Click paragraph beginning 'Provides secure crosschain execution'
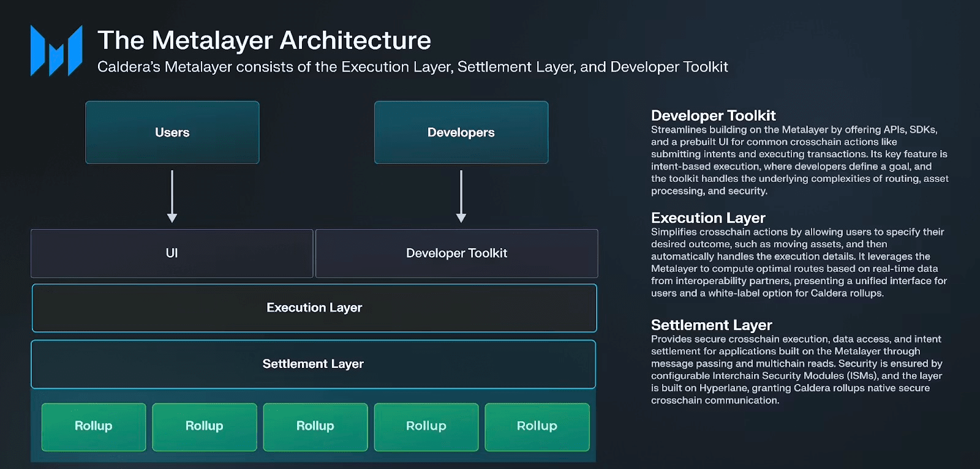The image size is (980, 469). [796, 370]
